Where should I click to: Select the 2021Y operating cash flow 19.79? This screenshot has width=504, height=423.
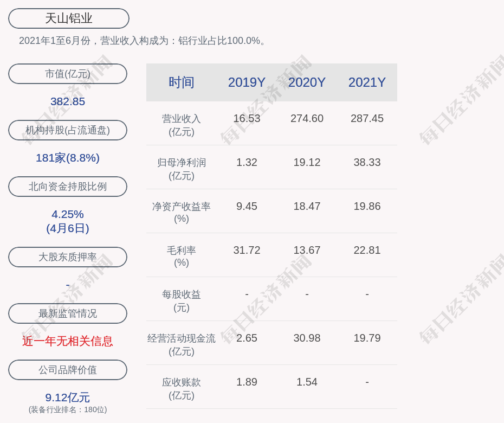pos(367,338)
